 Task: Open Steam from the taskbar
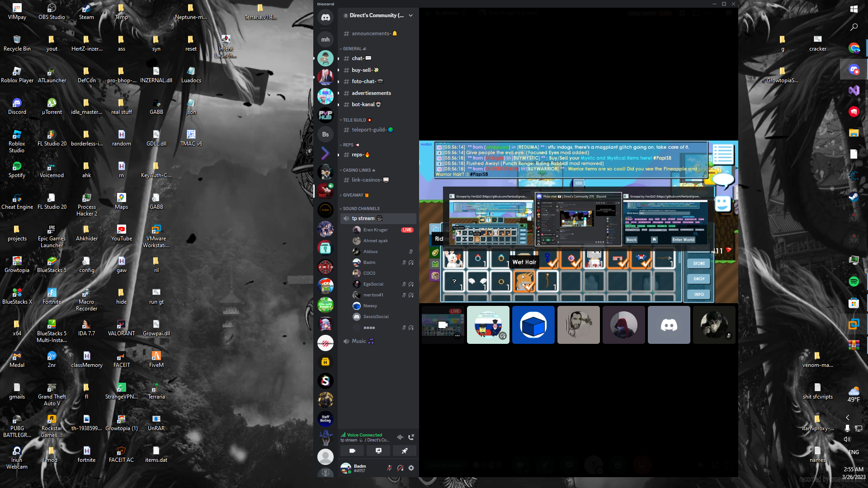click(x=854, y=197)
